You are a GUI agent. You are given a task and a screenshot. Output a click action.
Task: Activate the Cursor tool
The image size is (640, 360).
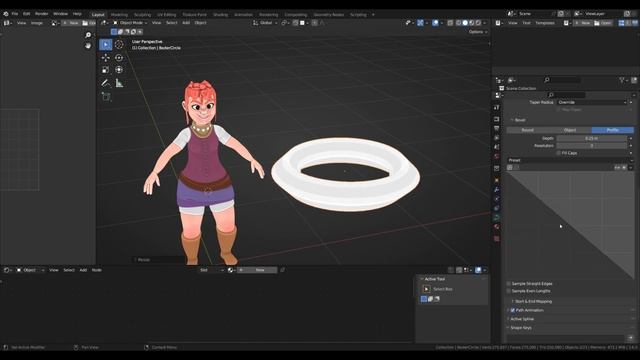[119, 44]
